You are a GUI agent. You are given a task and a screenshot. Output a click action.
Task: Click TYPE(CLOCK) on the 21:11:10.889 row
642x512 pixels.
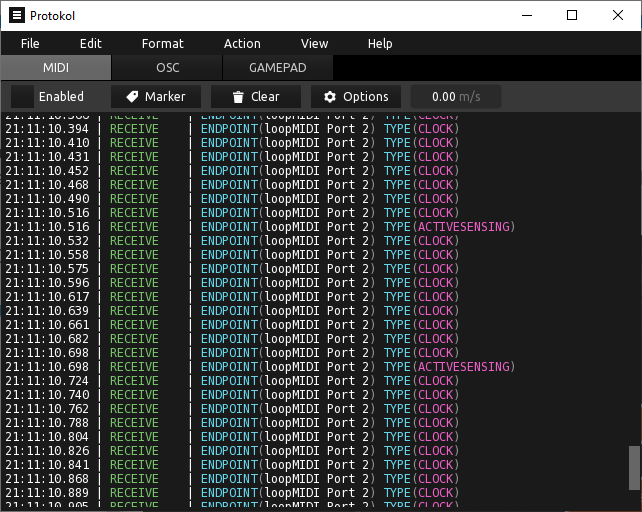point(421,493)
